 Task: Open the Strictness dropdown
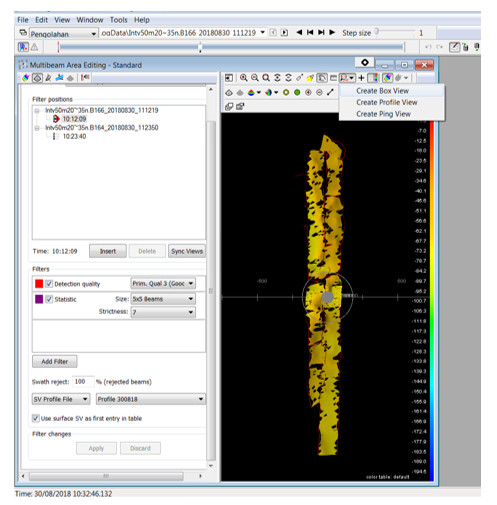click(163, 312)
